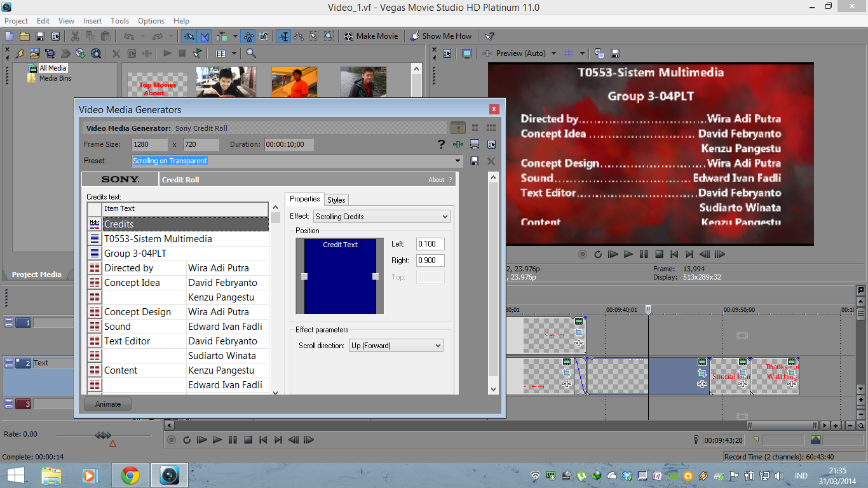This screenshot has height=488, width=868.
Task: Save preview snapshot to file
Action: pos(614,53)
